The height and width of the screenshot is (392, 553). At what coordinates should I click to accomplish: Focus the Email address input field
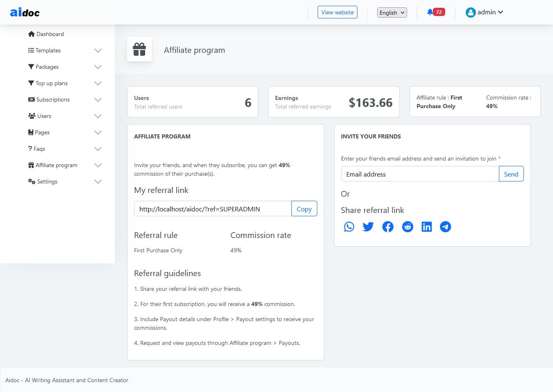420,174
